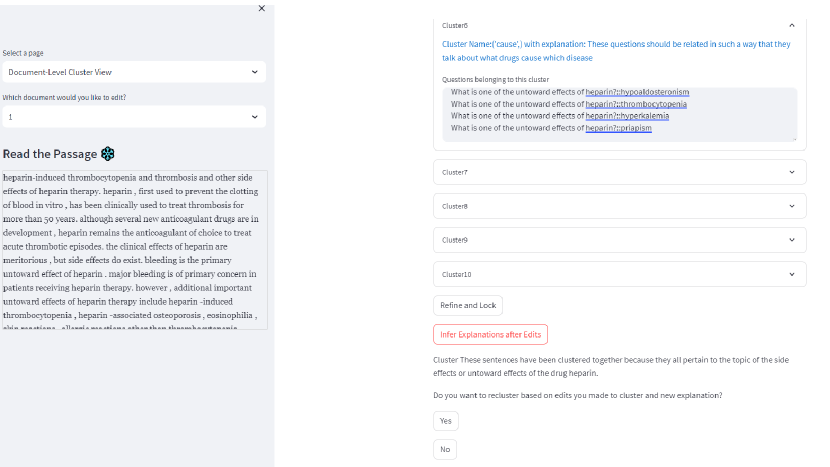
Task: Choose No for reclustering
Action: click(445, 449)
